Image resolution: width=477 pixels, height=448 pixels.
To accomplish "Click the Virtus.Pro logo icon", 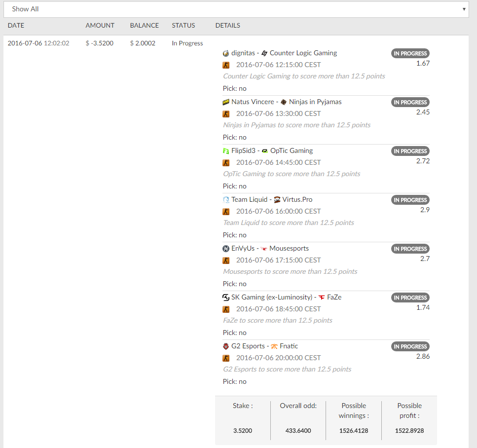I will tap(277, 200).
